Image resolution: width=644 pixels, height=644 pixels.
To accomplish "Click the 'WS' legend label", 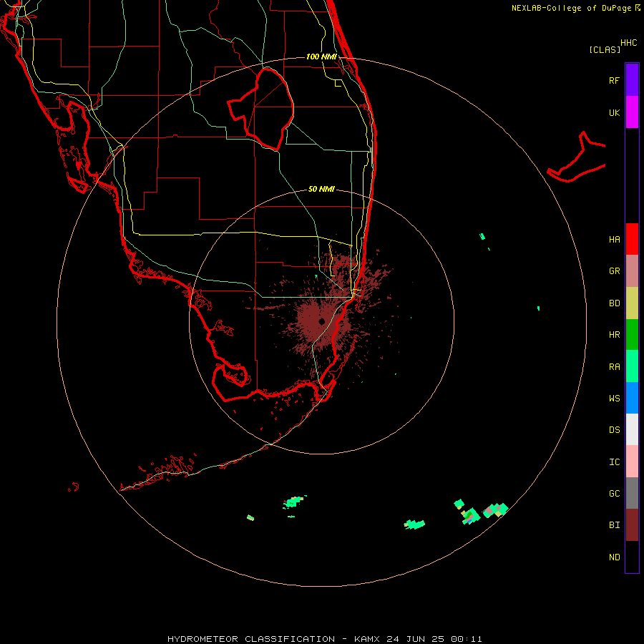I will [x=614, y=399].
